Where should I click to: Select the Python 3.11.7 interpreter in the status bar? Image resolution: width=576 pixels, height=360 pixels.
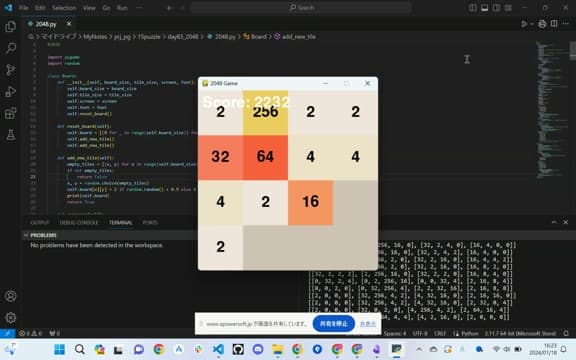click(x=520, y=333)
